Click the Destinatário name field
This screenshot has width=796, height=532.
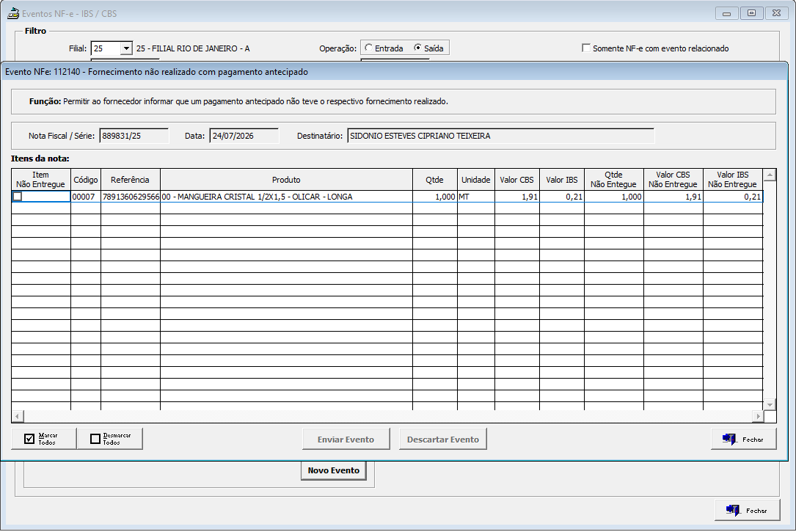(501, 136)
